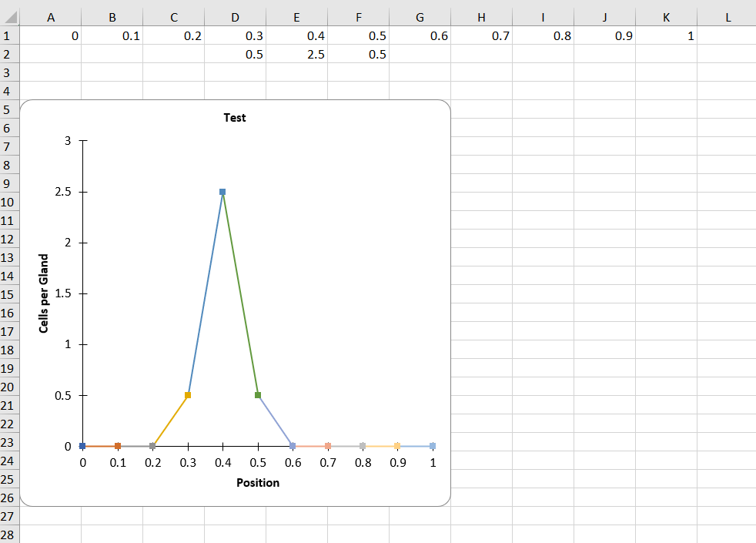756x543 pixels.
Task: Select the column L header
Action: point(726,18)
